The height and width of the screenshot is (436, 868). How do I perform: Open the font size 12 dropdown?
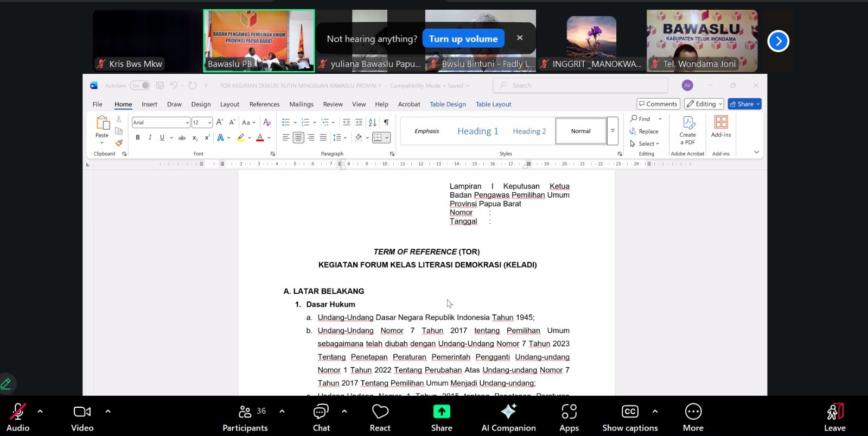(209, 123)
